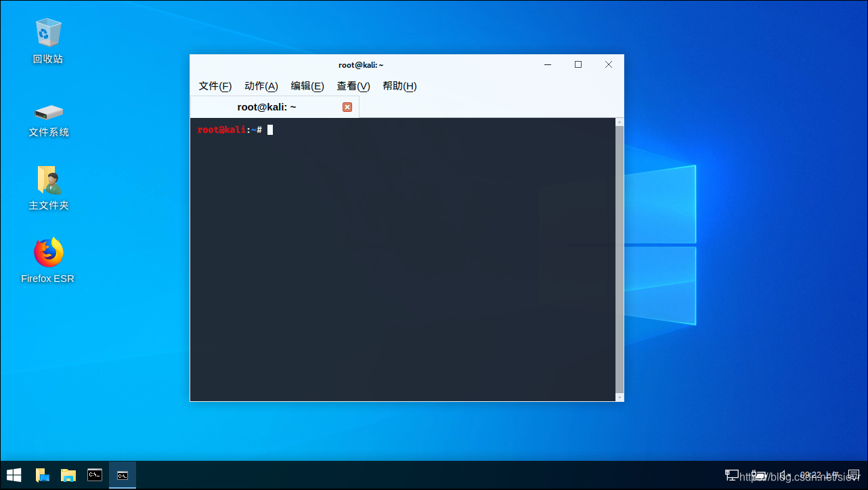The image size is (868, 490).
Task: Open the Start menu Windows logo
Action: click(14, 475)
